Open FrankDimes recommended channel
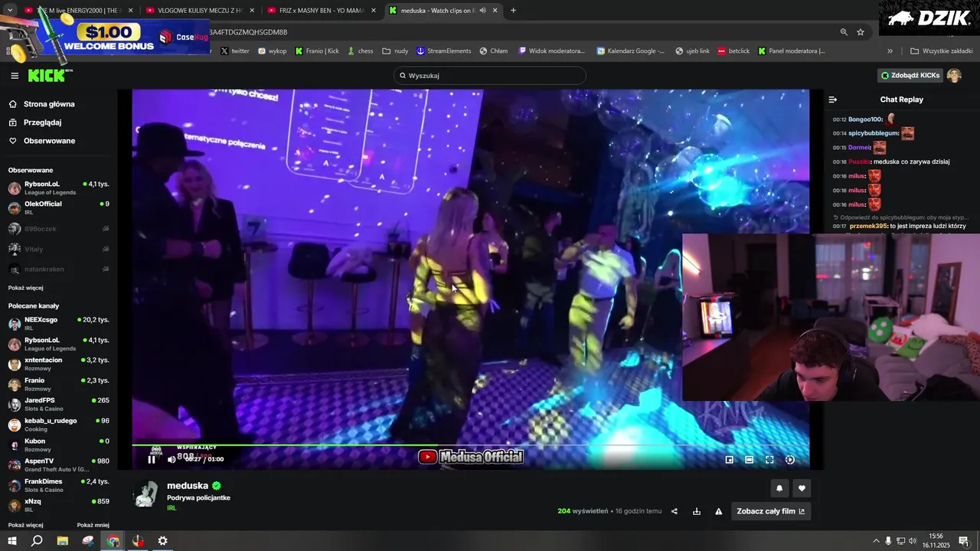Image resolution: width=980 pixels, height=551 pixels. click(x=59, y=485)
